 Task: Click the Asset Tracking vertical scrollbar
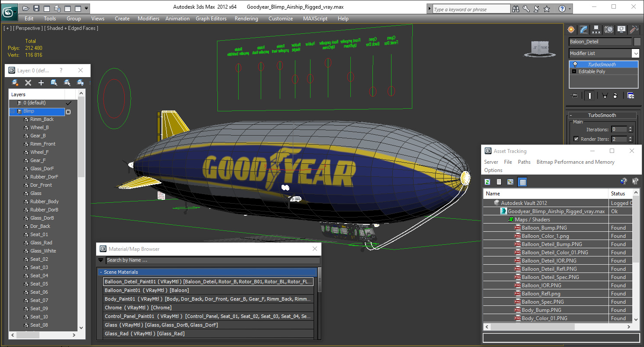(x=636, y=256)
